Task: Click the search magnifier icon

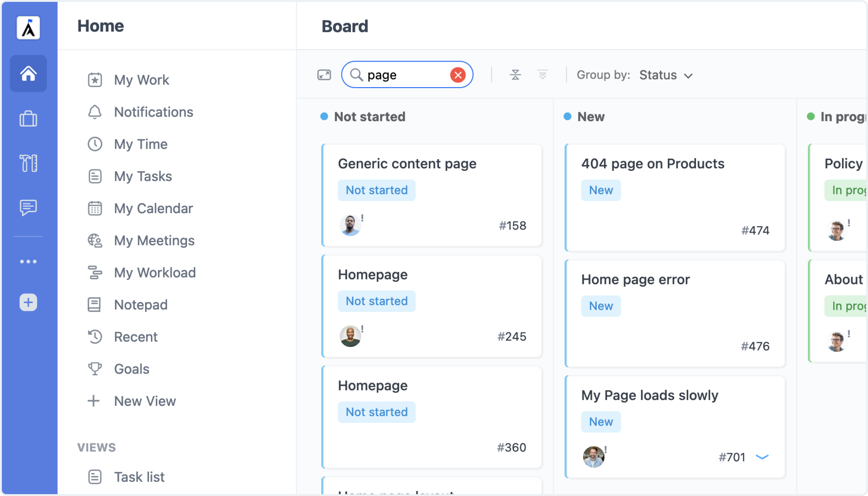Action: pos(356,75)
